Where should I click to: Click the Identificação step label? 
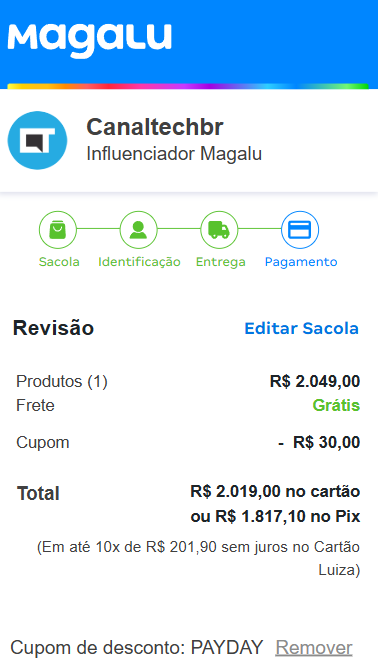click(139, 262)
